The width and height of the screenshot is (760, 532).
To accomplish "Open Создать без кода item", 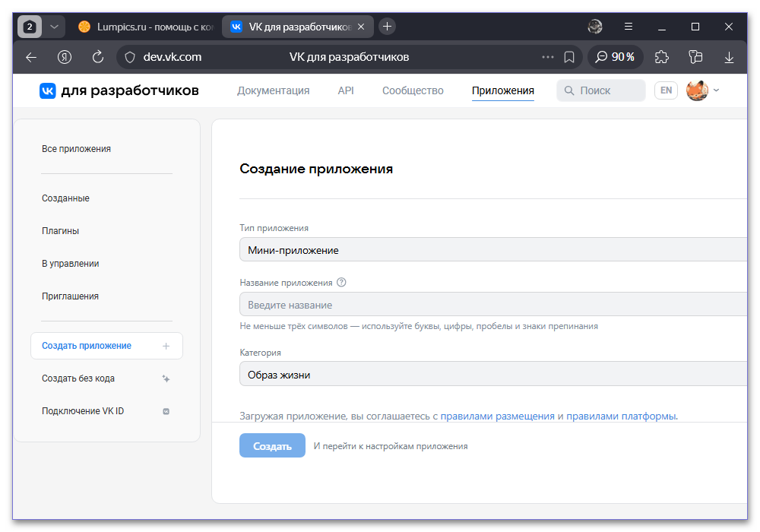I will tap(78, 378).
